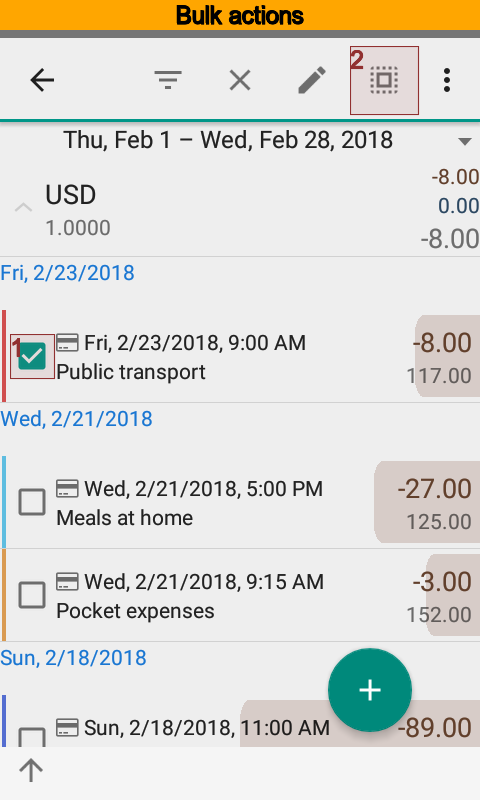
Task: Open the three-dot overflow menu
Action: [x=447, y=80]
